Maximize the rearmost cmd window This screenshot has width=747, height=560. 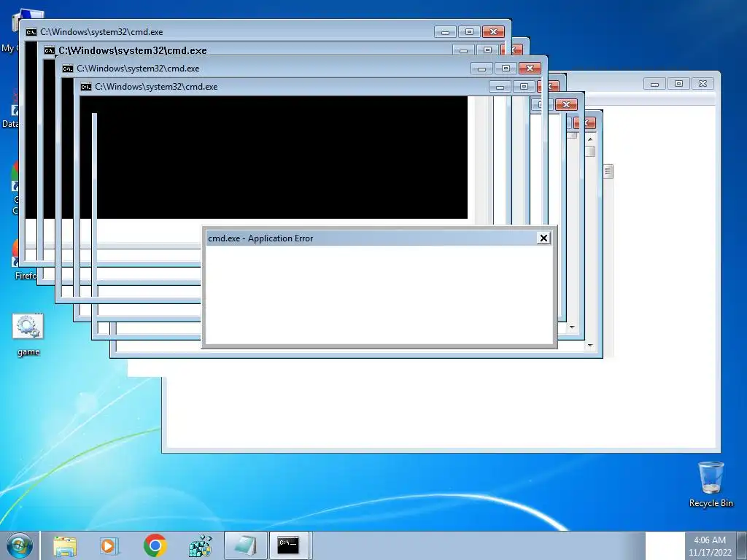(469, 32)
